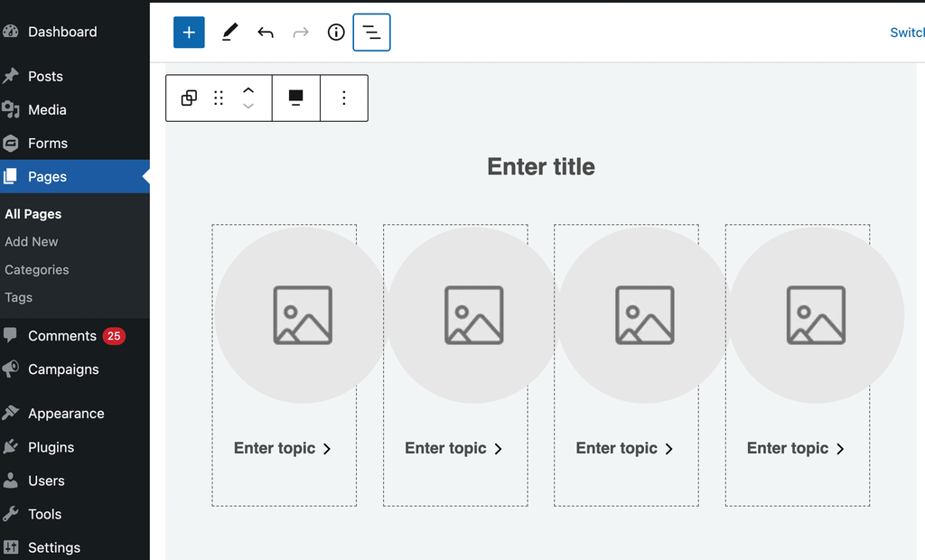
Task: Click the Appearance paintbrush icon
Action: click(x=10, y=414)
